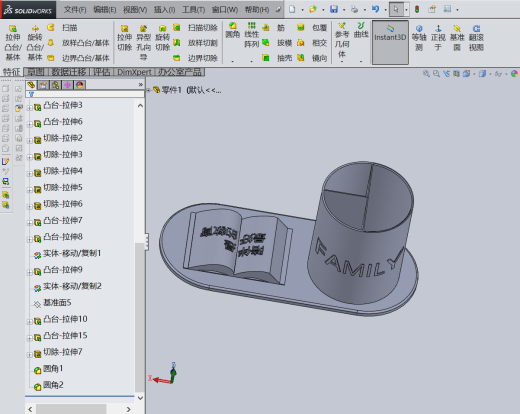Select the Sweep (扫描) feature

coord(63,28)
